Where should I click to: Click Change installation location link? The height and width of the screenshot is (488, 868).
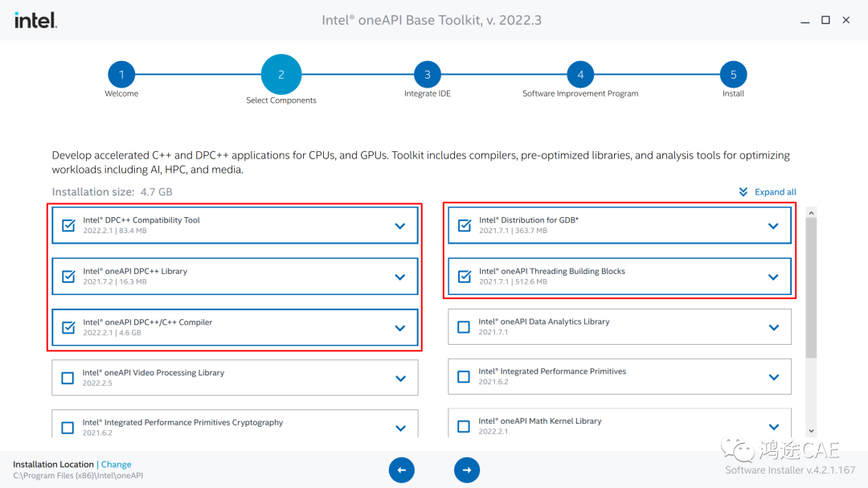(x=116, y=464)
